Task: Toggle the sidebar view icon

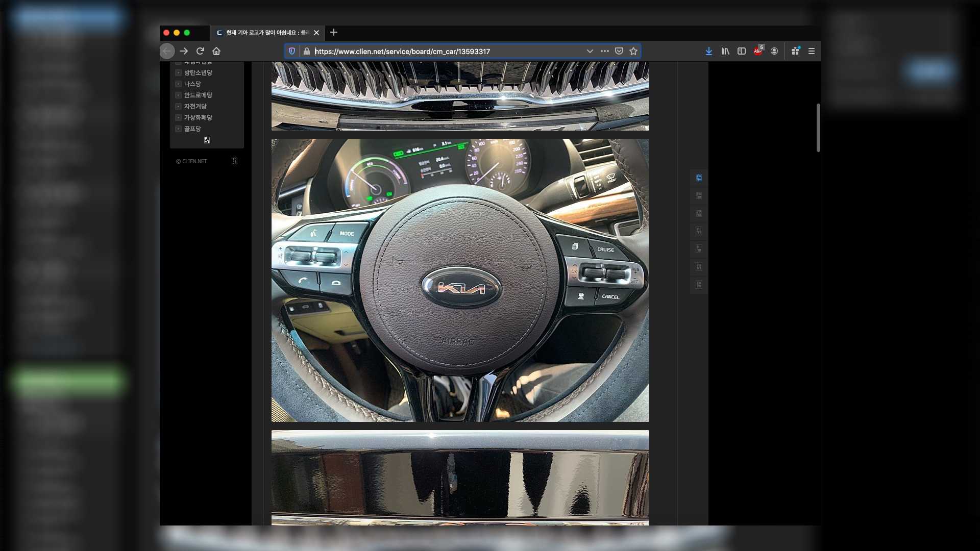Action: 742,51
